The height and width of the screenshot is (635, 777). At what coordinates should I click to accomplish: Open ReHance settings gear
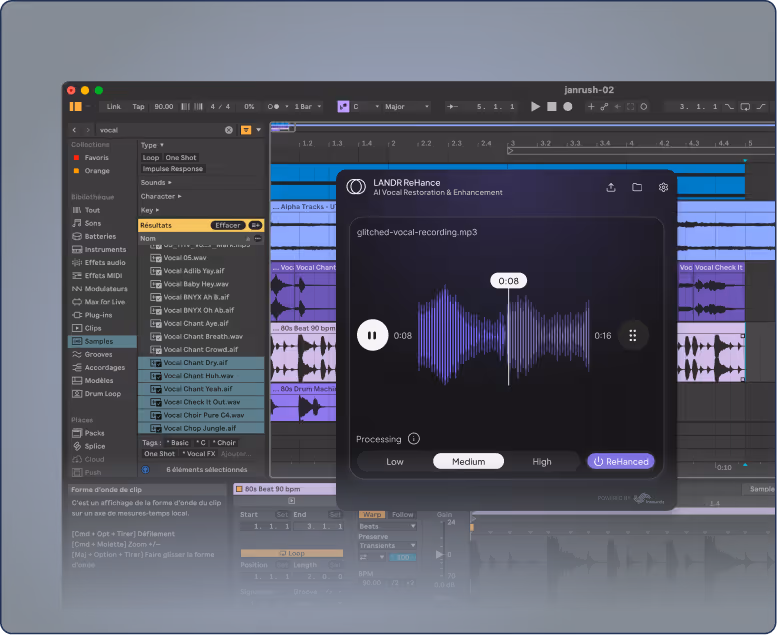[664, 187]
